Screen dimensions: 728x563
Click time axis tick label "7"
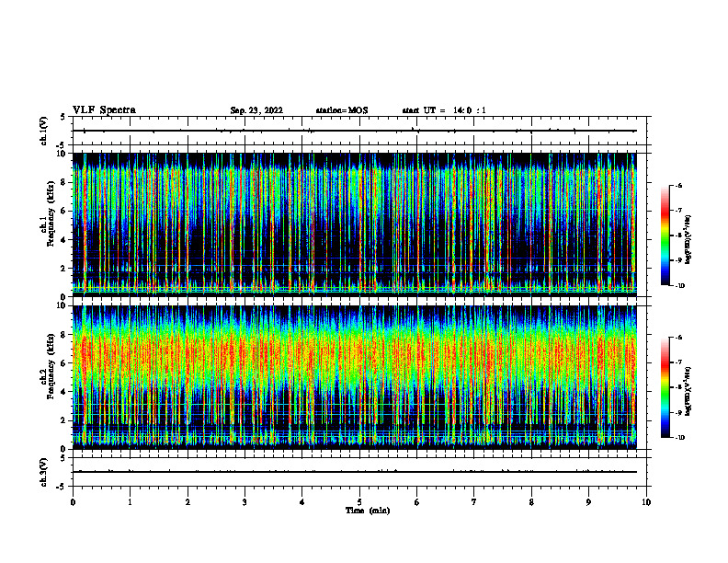point(474,502)
